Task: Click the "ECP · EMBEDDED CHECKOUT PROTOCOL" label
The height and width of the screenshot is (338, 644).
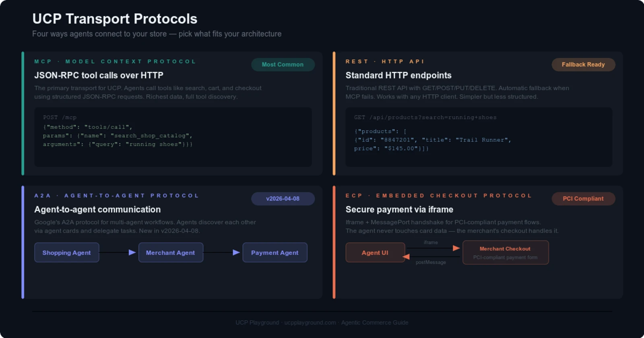Action: click(439, 196)
